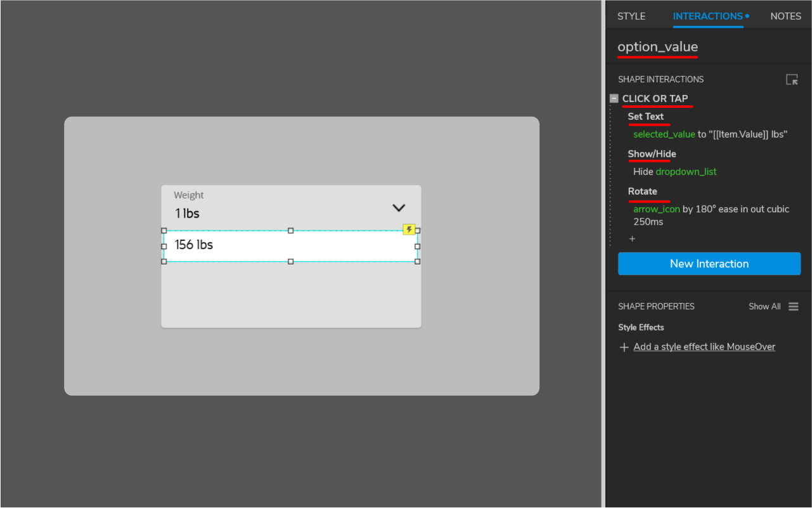Click the Rotate action heading
This screenshot has height=508, width=812.
coord(642,191)
